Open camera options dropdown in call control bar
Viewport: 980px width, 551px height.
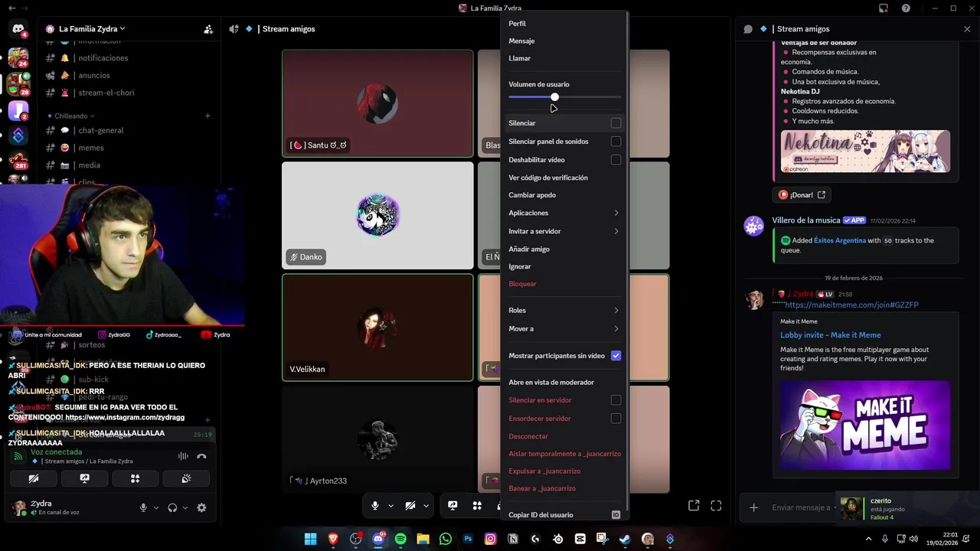pos(426,506)
